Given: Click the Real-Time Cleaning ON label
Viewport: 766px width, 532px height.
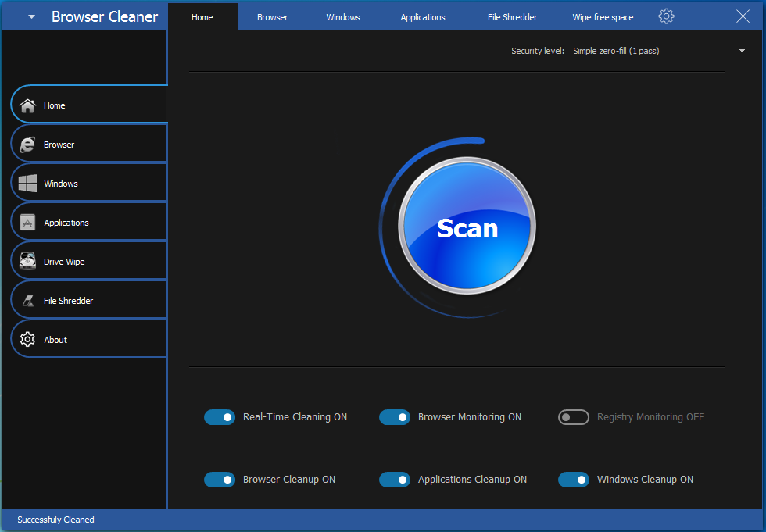Looking at the screenshot, I should 295,417.
